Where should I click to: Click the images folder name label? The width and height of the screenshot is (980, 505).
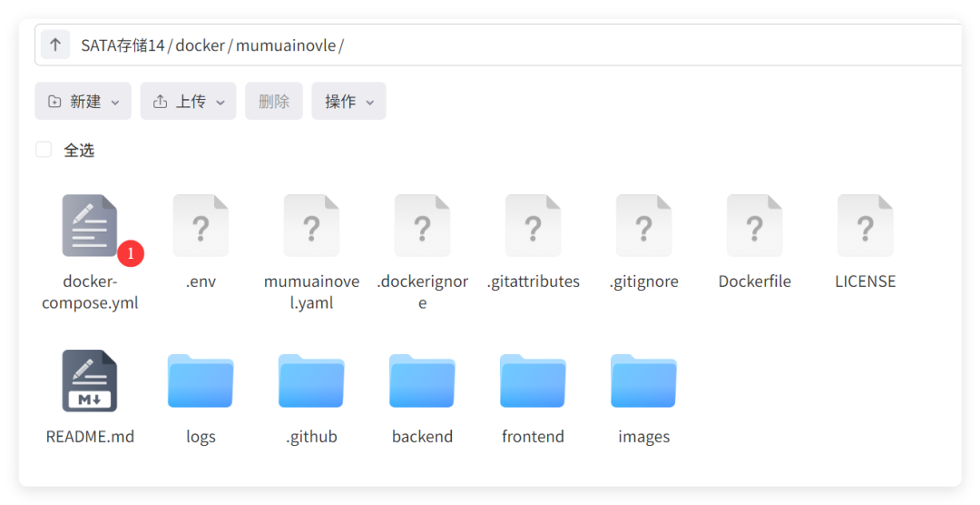pos(643,437)
